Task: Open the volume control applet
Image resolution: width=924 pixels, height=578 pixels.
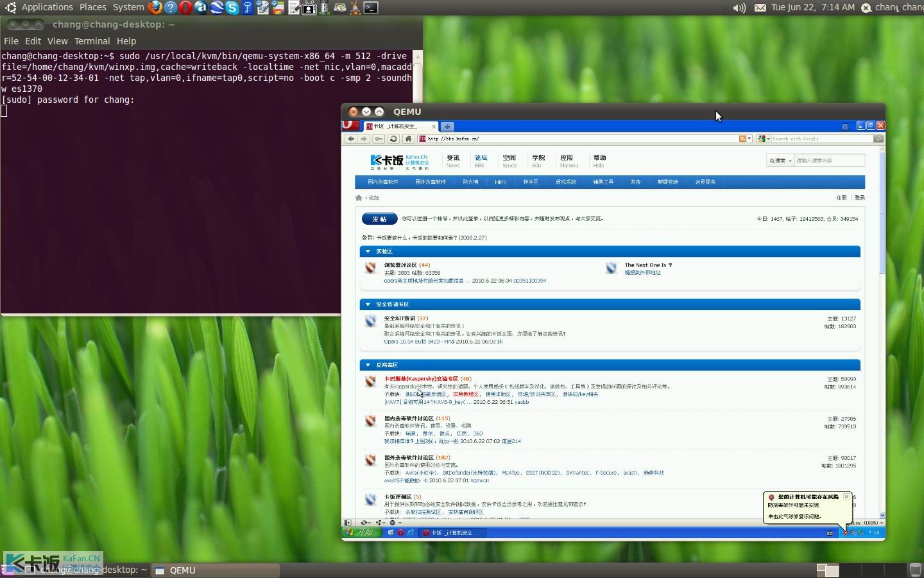Action: point(739,8)
